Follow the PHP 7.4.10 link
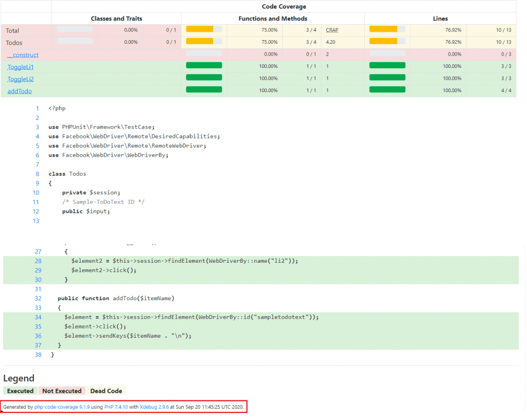The height and width of the screenshot is (420, 527). (x=116, y=407)
